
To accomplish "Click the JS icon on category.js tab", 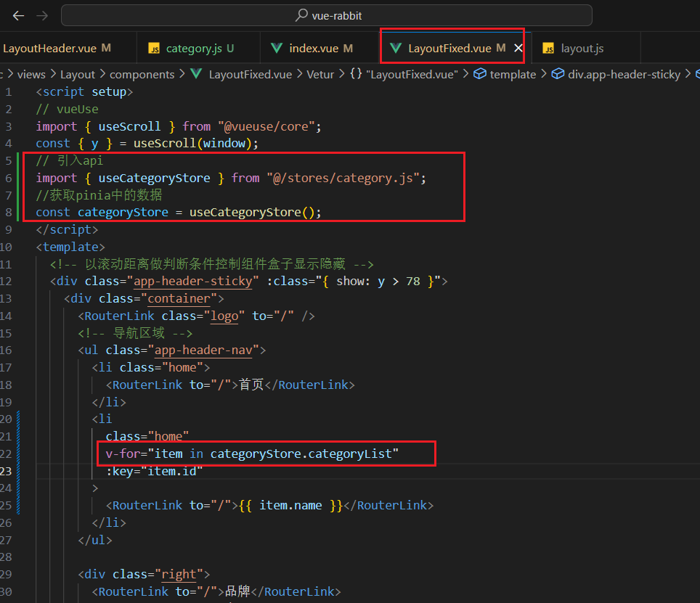I will point(154,48).
